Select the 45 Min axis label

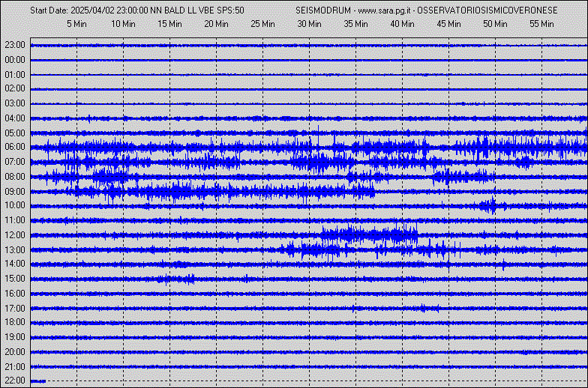point(448,24)
